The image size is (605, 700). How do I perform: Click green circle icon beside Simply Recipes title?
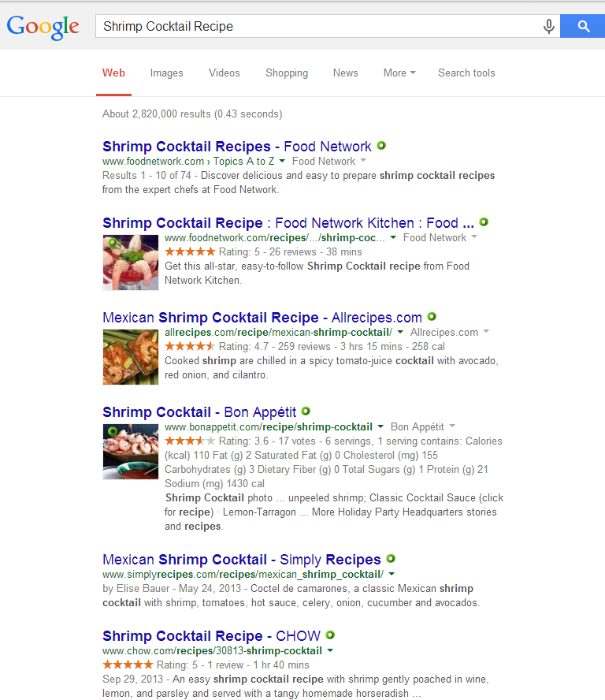pyautogui.click(x=391, y=558)
